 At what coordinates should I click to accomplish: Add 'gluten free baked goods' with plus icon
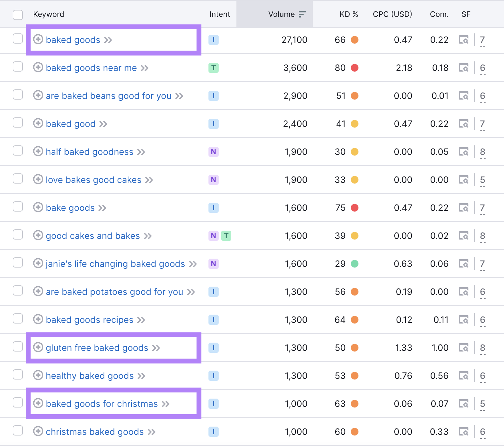[38, 347]
